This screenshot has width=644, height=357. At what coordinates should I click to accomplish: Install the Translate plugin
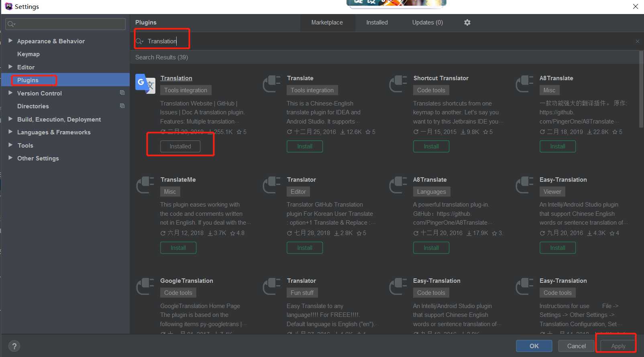305,146
